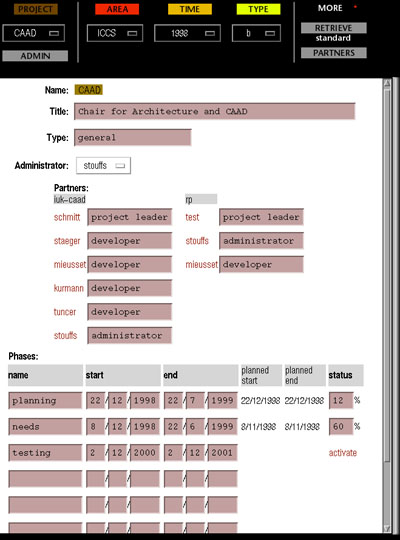This screenshot has height=540, width=400.
Task: Click the RETRIEVE button
Action: pyautogui.click(x=334, y=28)
